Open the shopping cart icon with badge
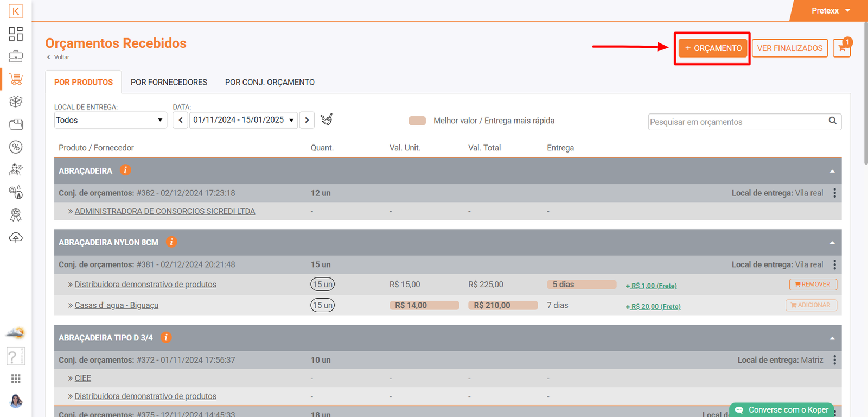This screenshot has height=417, width=868. pos(841,48)
